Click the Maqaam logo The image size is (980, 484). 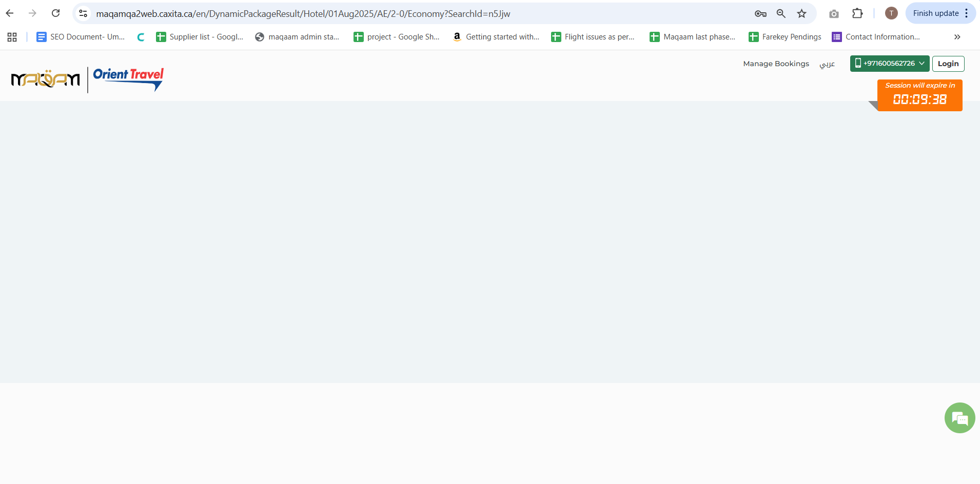pyautogui.click(x=45, y=79)
